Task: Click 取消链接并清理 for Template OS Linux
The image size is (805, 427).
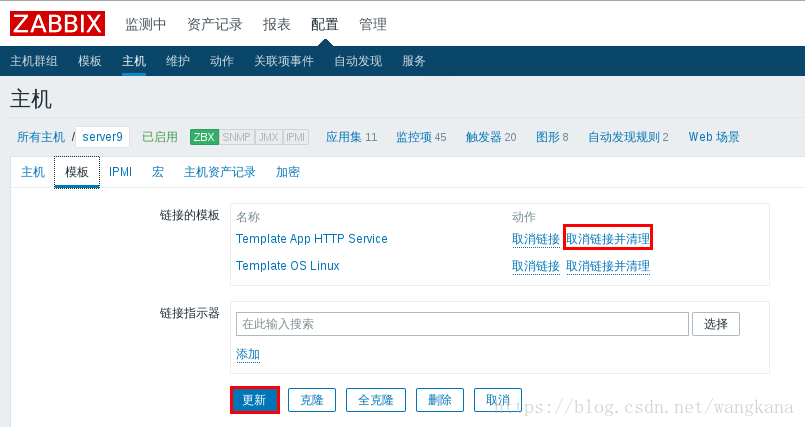Action: coord(608,266)
